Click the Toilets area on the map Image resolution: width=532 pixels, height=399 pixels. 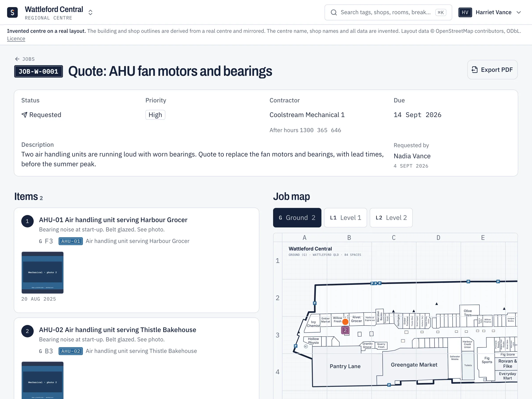(x=468, y=366)
